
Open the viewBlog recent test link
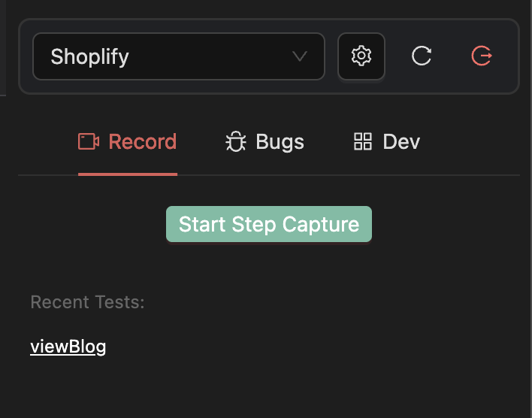tap(68, 347)
